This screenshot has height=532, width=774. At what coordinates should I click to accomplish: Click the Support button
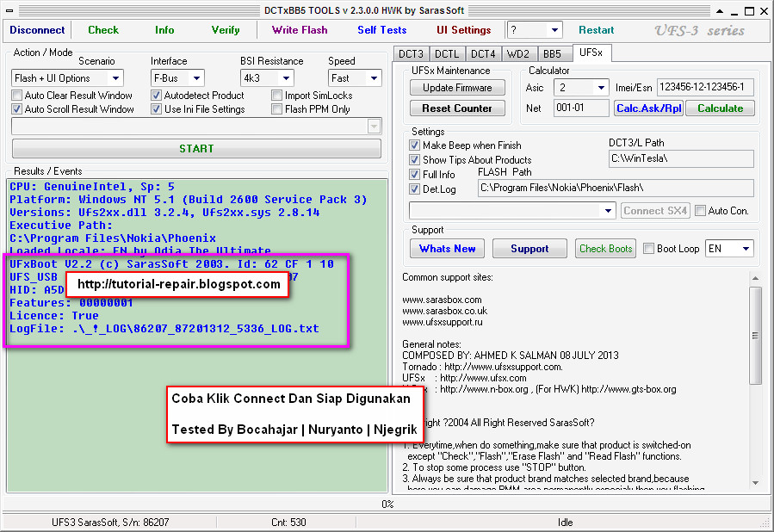[x=529, y=249]
